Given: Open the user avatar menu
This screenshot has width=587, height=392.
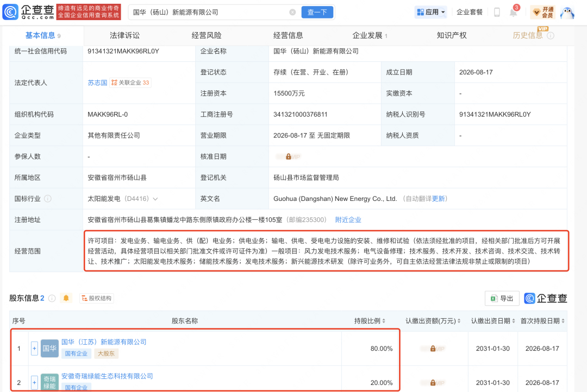Looking at the screenshot, I should (567, 12).
